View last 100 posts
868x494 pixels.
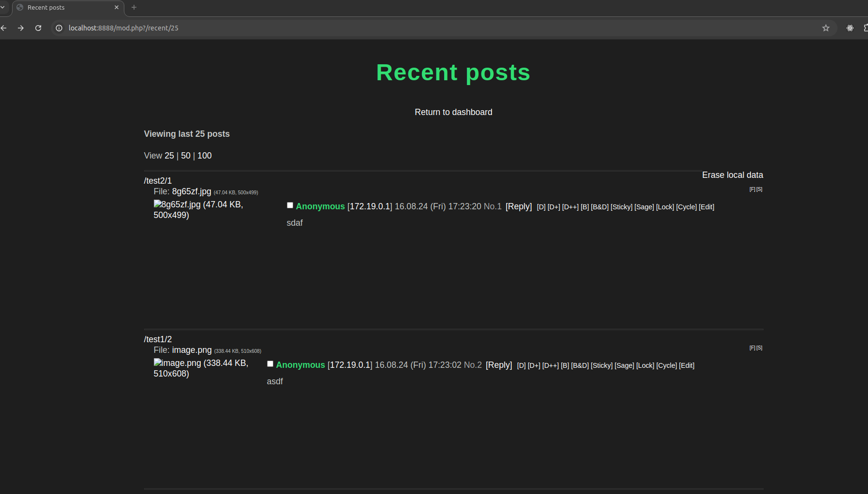point(205,156)
